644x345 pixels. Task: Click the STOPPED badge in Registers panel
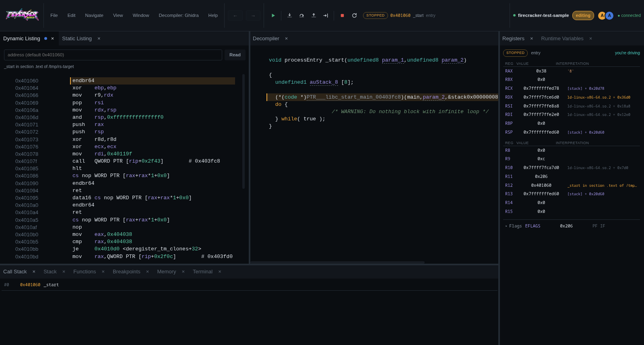pyautogui.click(x=515, y=53)
